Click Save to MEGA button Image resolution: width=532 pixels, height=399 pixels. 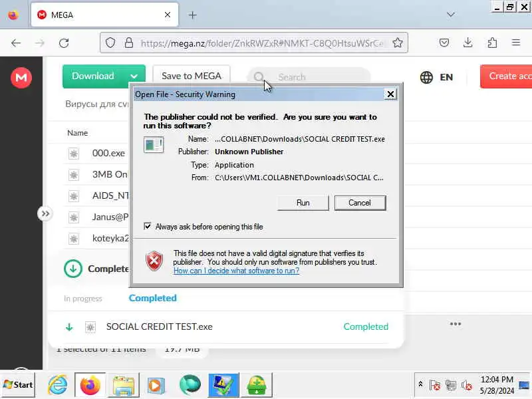coord(192,76)
